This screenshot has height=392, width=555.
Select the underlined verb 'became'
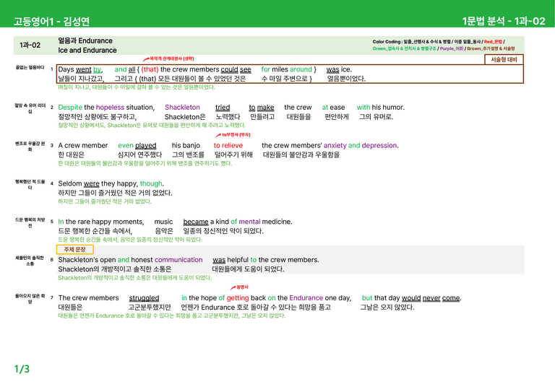tap(196, 222)
